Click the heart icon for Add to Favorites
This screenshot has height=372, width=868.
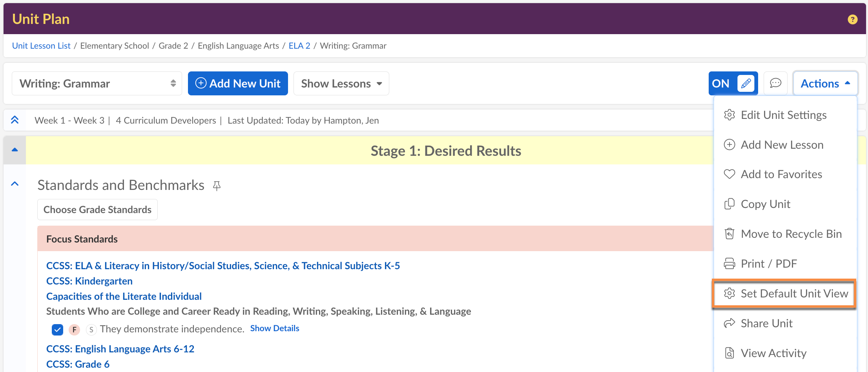pos(729,174)
